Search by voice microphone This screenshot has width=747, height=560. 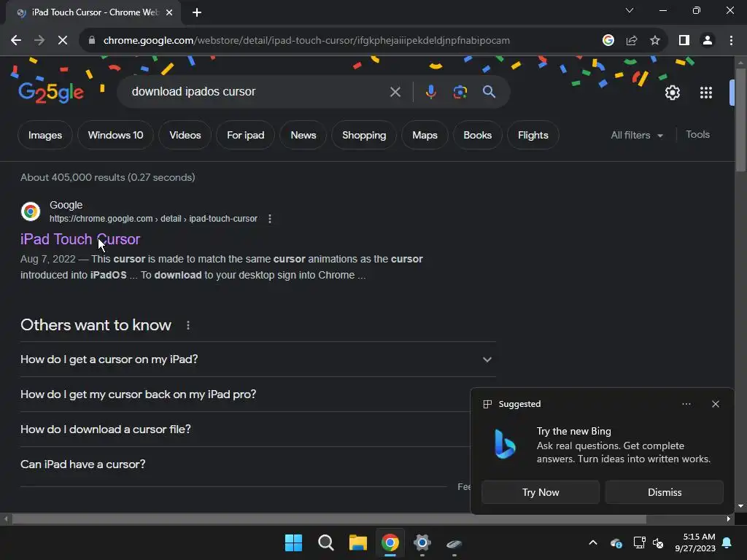click(x=430, y=91)
